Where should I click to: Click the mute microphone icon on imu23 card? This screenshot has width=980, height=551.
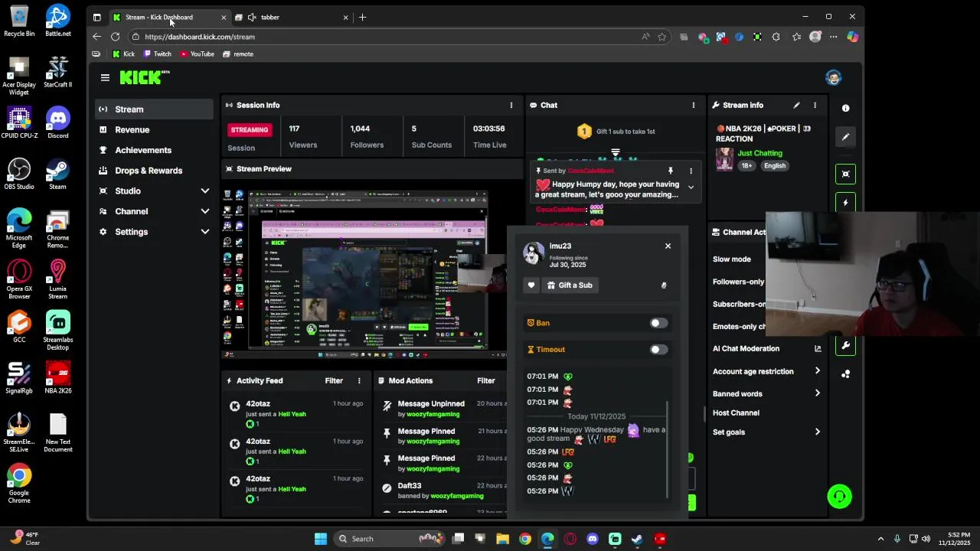pyautogui.click(x=664, y=285)
